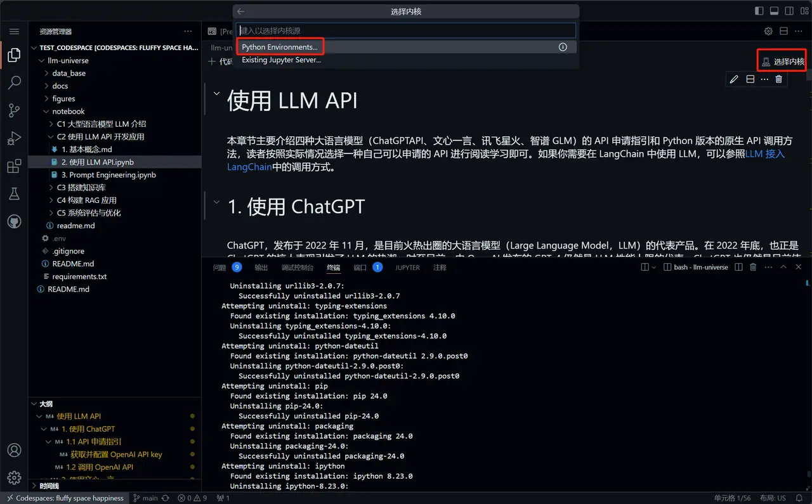
Task: Delete the cell with trash icon
Action: tap(778, 79)
